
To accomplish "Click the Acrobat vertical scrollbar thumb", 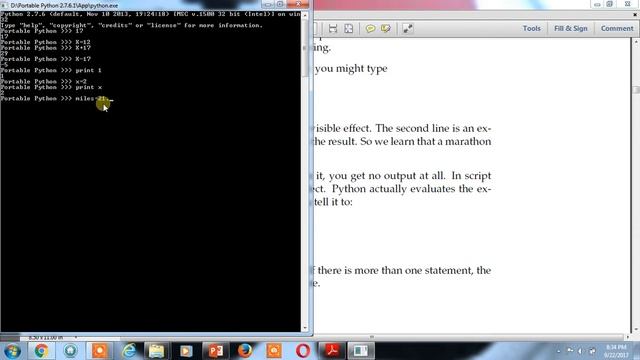I will click(x=636, y=90).
